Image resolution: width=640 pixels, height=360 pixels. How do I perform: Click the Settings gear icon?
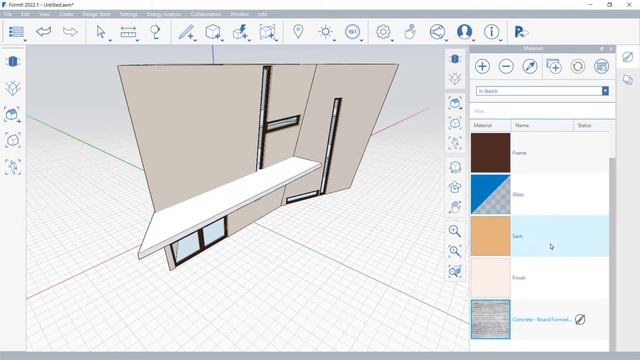point(383,31)
